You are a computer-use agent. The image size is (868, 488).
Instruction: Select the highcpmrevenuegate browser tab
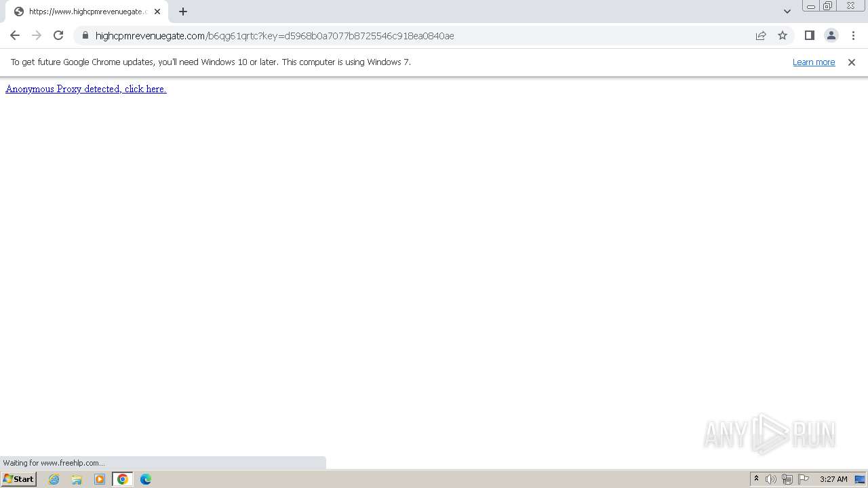point(86,12)
